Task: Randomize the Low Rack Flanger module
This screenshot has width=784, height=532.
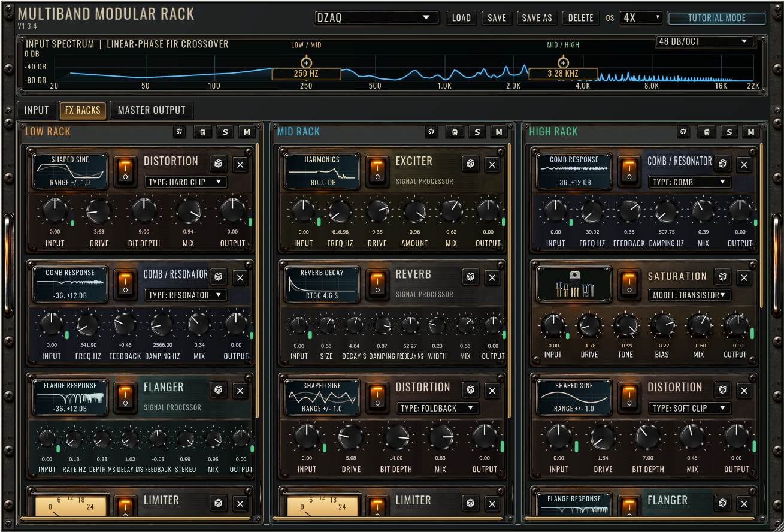Action: point(219,391)
